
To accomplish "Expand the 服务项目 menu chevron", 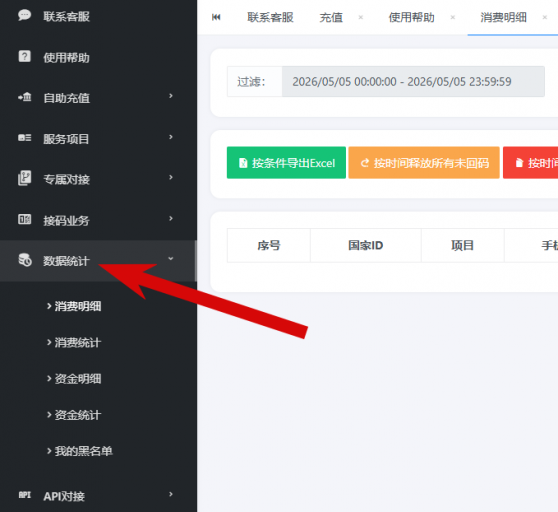I will click(171, 137).
